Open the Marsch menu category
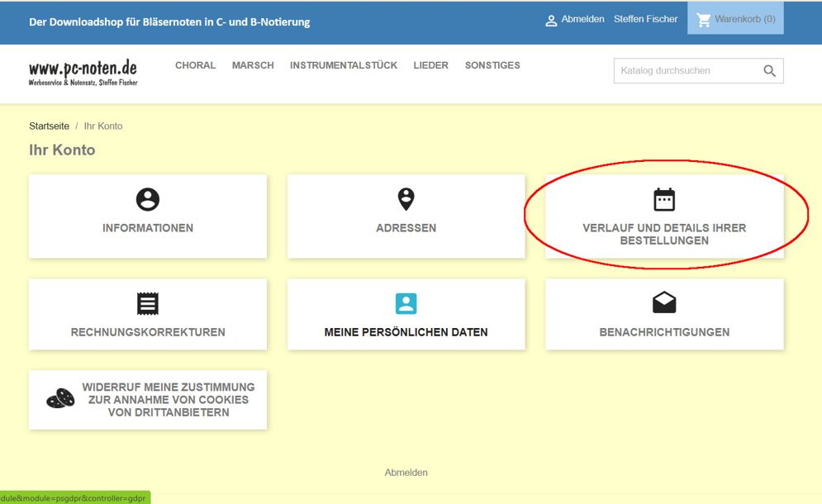The height and width of the screenshot is (504, 822). click(x=253, y=65)
